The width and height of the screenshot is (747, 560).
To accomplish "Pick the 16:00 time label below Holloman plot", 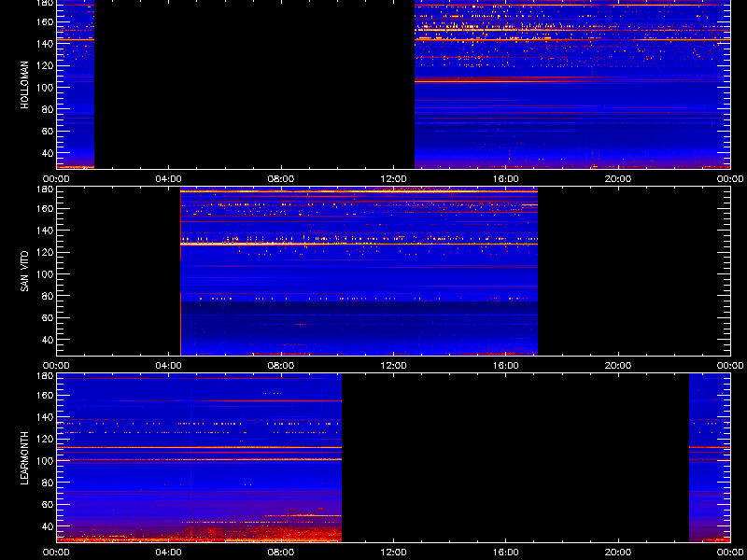I will click(x=505, y=179).
